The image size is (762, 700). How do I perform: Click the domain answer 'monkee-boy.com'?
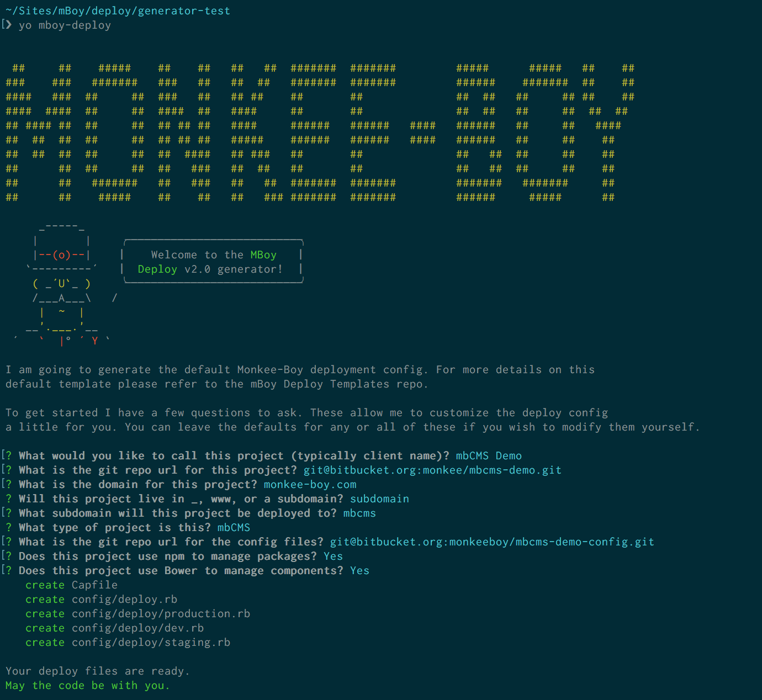coord(310,485)
